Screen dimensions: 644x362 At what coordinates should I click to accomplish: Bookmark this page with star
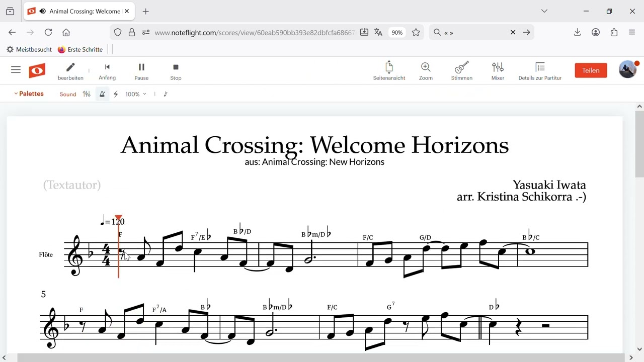pos(416,32)
